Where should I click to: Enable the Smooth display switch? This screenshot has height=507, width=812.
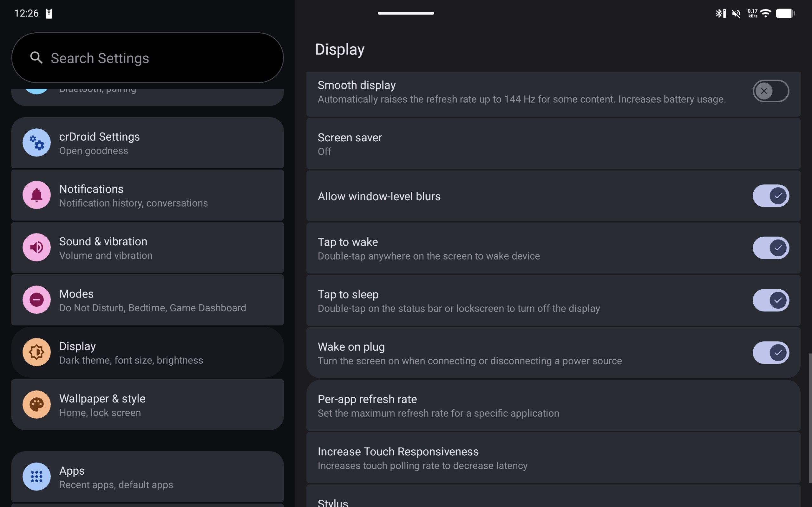point(770,91)
